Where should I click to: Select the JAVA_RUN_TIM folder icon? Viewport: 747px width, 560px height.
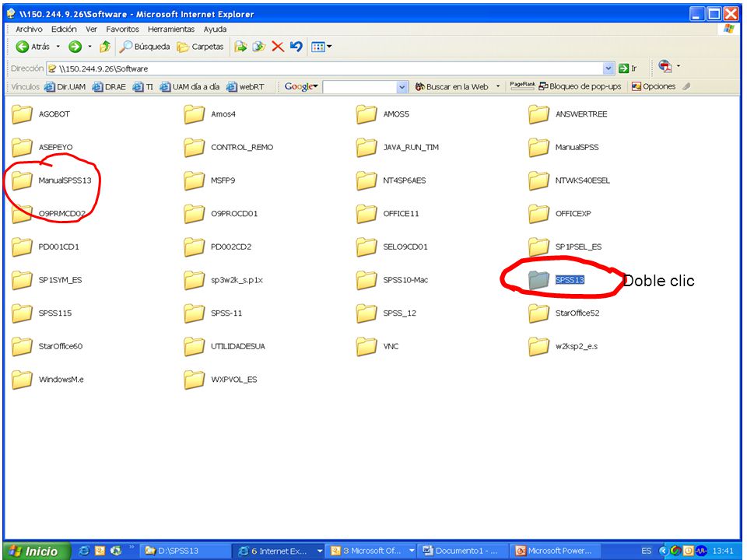click(x=366, y=148)
